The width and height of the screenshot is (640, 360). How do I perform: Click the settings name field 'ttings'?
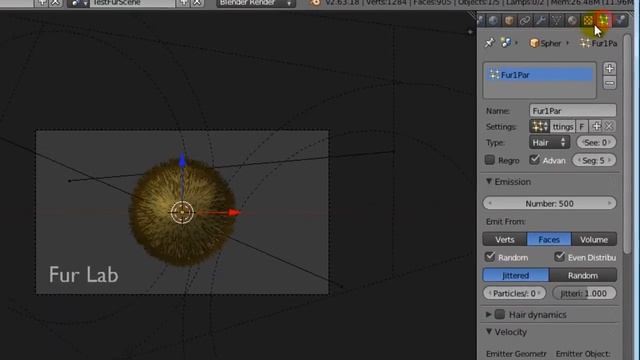[562, 127]
